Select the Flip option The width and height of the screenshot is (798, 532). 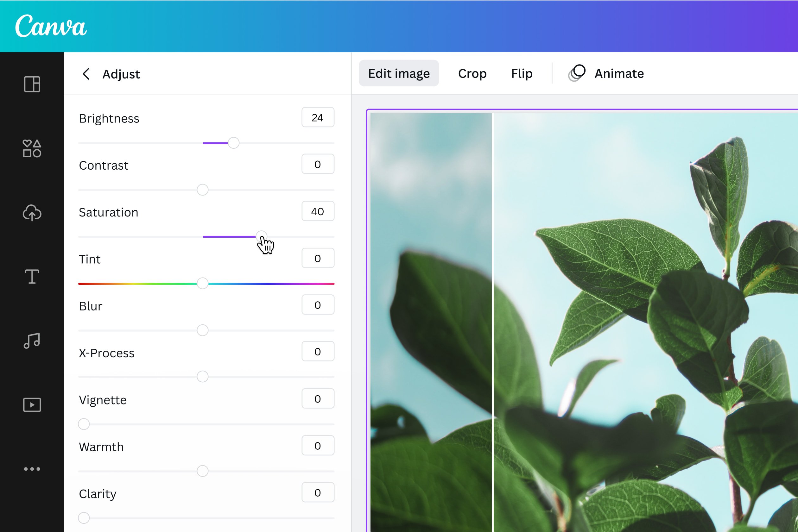pyautogui.click(x=521, y=73)
